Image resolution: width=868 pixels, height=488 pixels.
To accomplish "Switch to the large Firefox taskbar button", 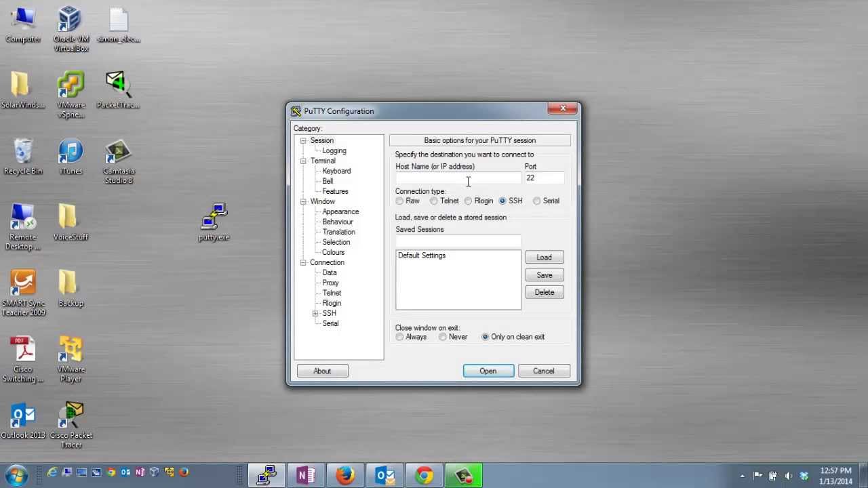I will pyautogui.click(x=345, y=476).
